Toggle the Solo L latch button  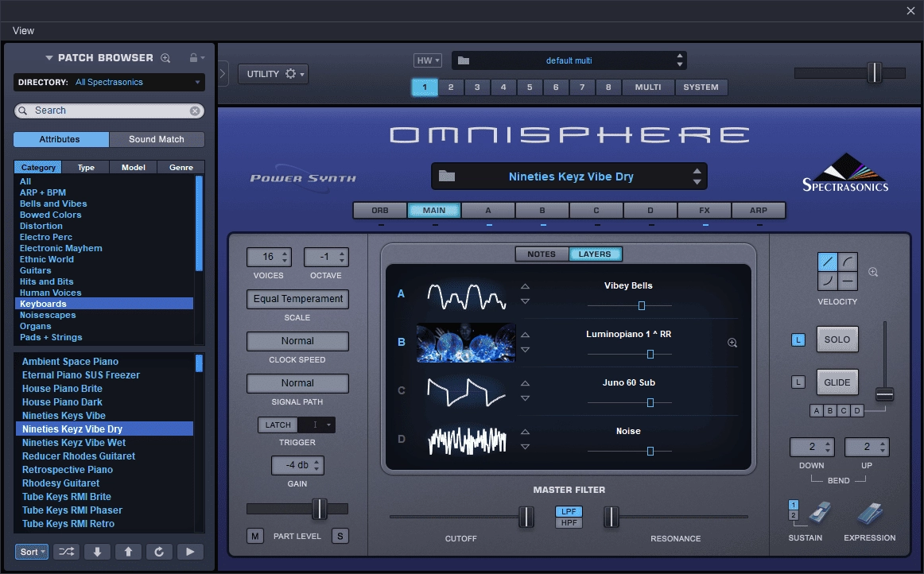click(798, 340)
